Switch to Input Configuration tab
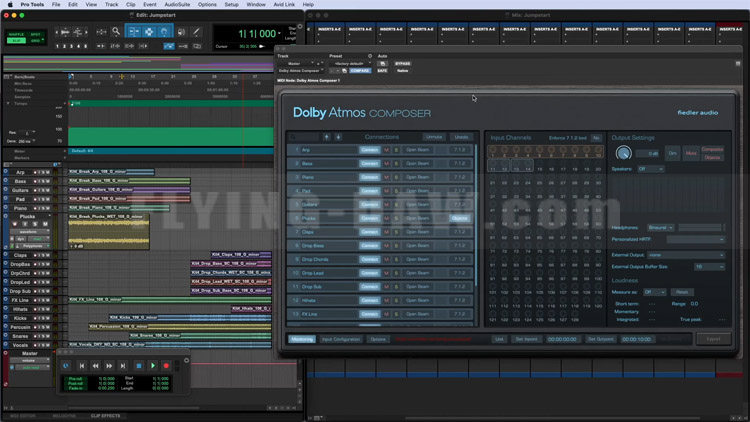The width and height of the screenshot is (750, 422). (x=341, y=339)
